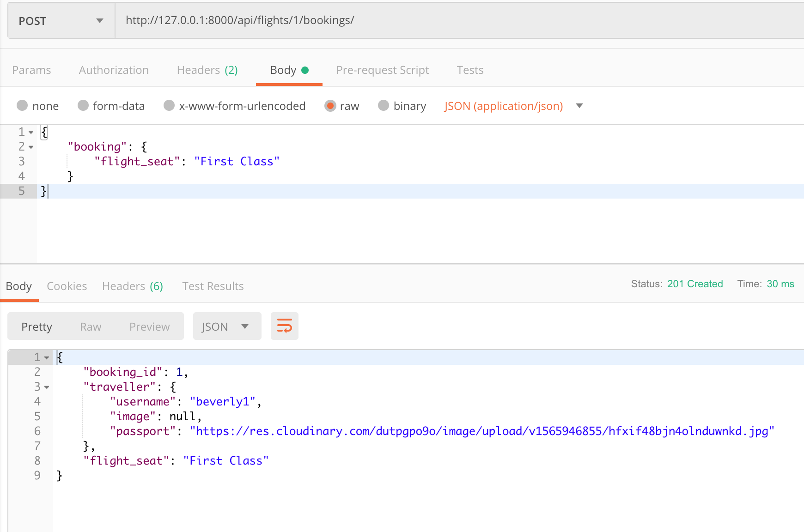View the Headers (6) response tab

click(133, 286)
